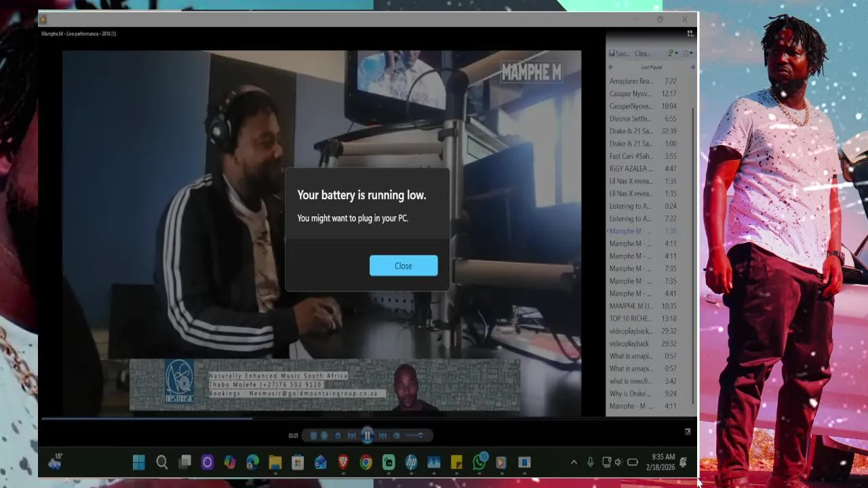868x488 pixels.
Task: Open Brave browser from the taskbar
Action: coord(343,462)
